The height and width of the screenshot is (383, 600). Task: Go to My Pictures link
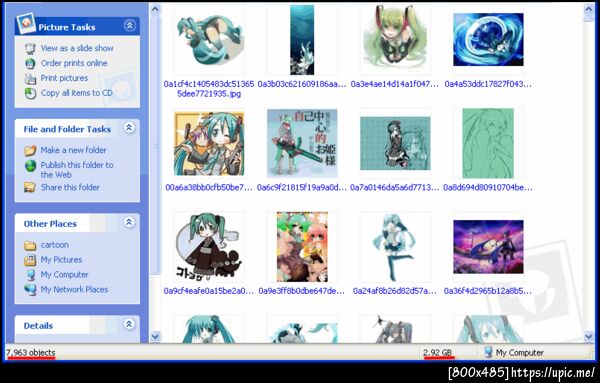coord(61,260)
